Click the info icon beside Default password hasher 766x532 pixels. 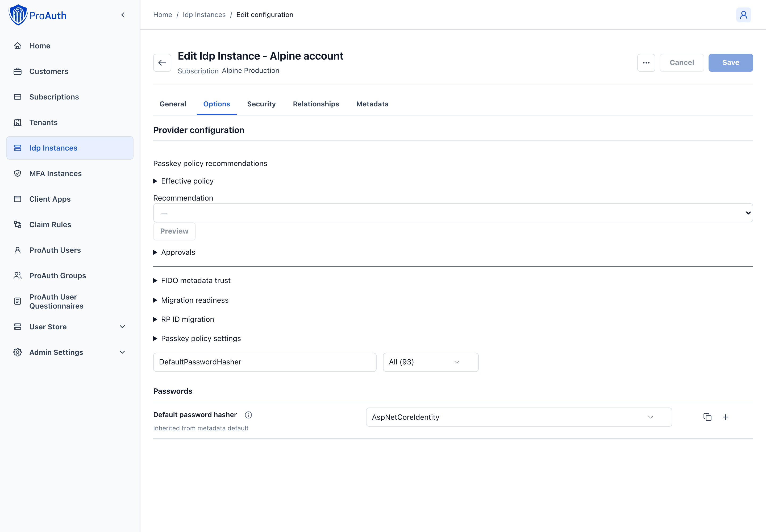[x=248, y=415]
